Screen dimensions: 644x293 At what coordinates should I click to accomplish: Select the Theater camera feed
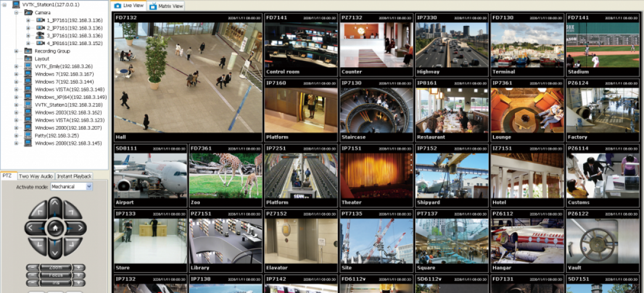[376, 175]
